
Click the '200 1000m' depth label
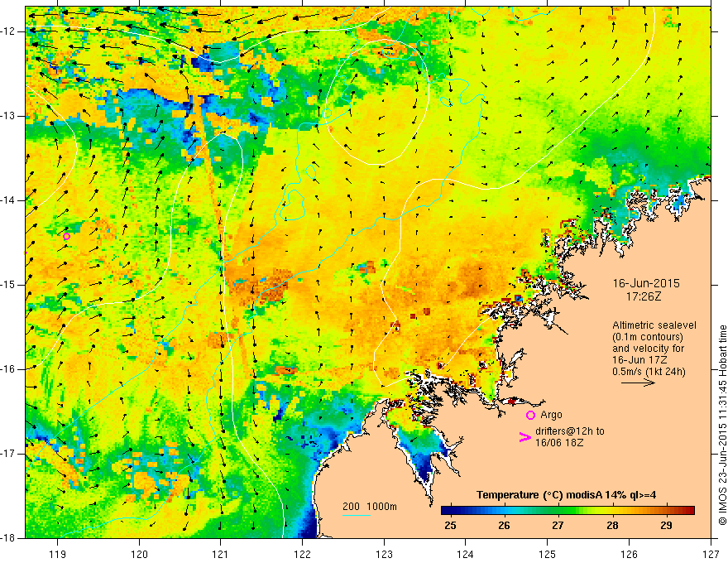370,507
